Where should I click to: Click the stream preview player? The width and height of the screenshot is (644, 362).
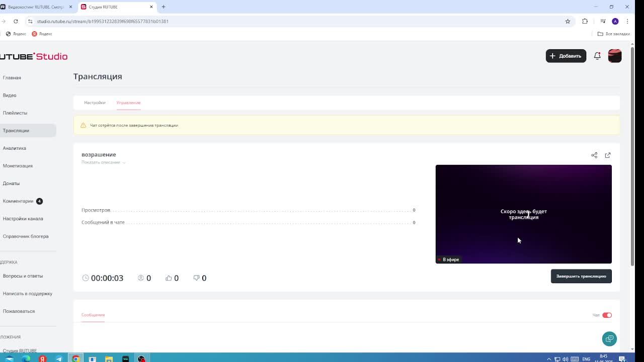click(x=524, y=214)
